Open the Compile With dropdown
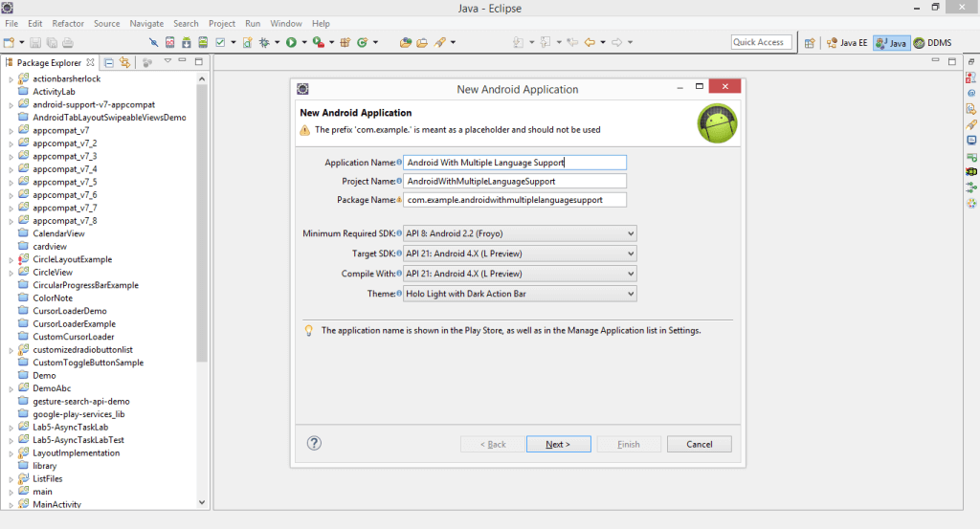This screenshot has width=980, height=529. (520, 274)
